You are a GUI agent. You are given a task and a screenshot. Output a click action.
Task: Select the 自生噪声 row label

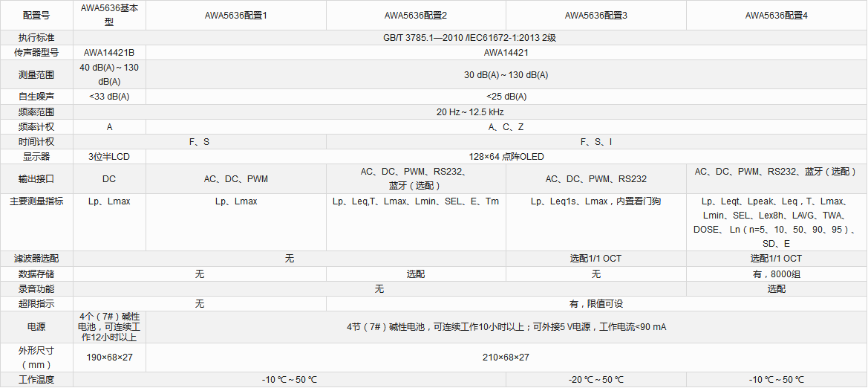(36, 97)
